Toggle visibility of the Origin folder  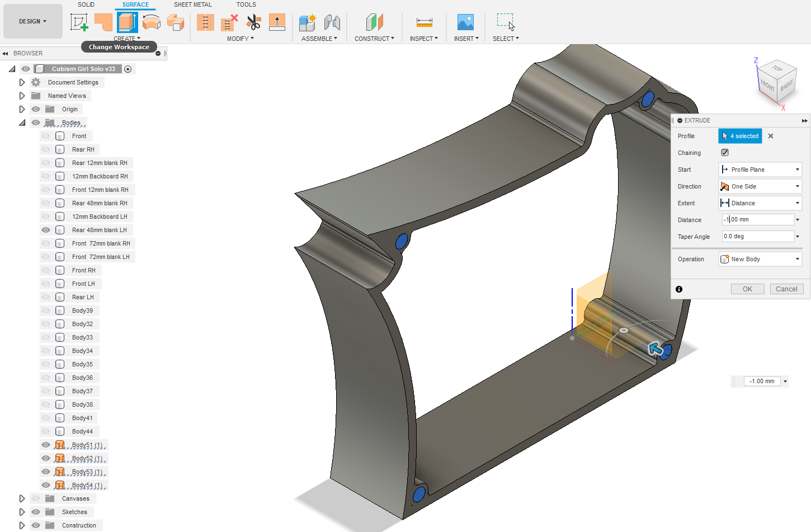point(36,109)
